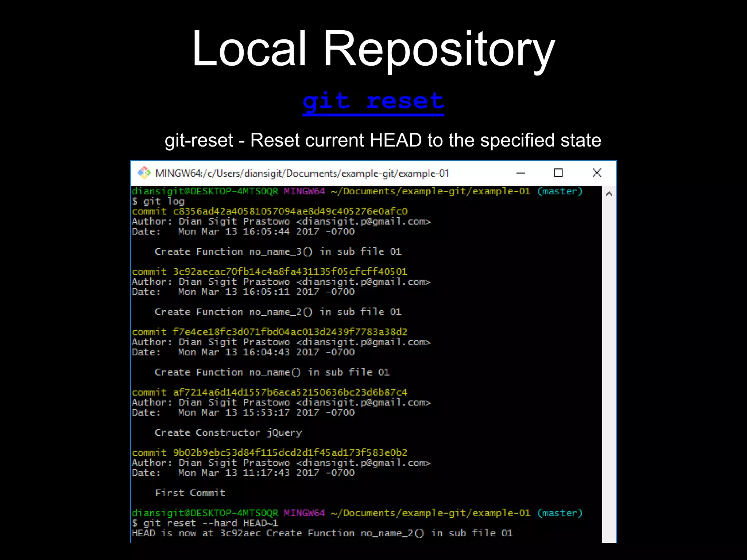Click commit hash starting with c8356ad
747x560 pixels.
click(290, 211)
